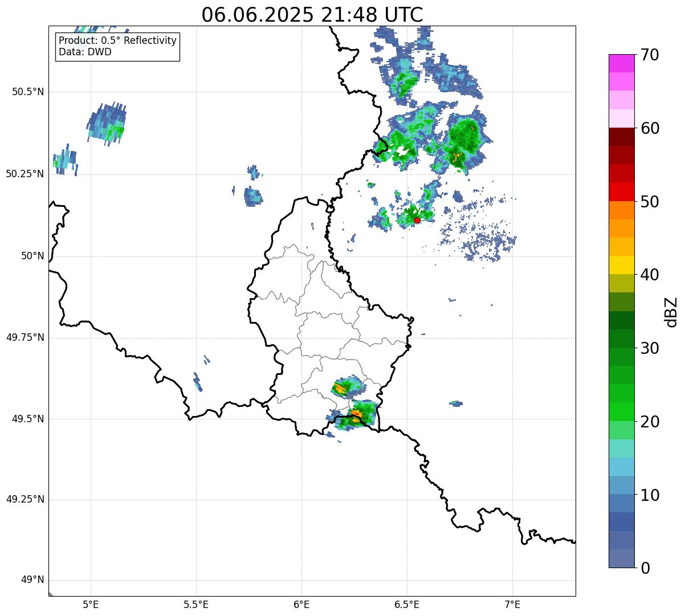
Task: Click the longitude label "5.5°E"
Action: [196, 605]
